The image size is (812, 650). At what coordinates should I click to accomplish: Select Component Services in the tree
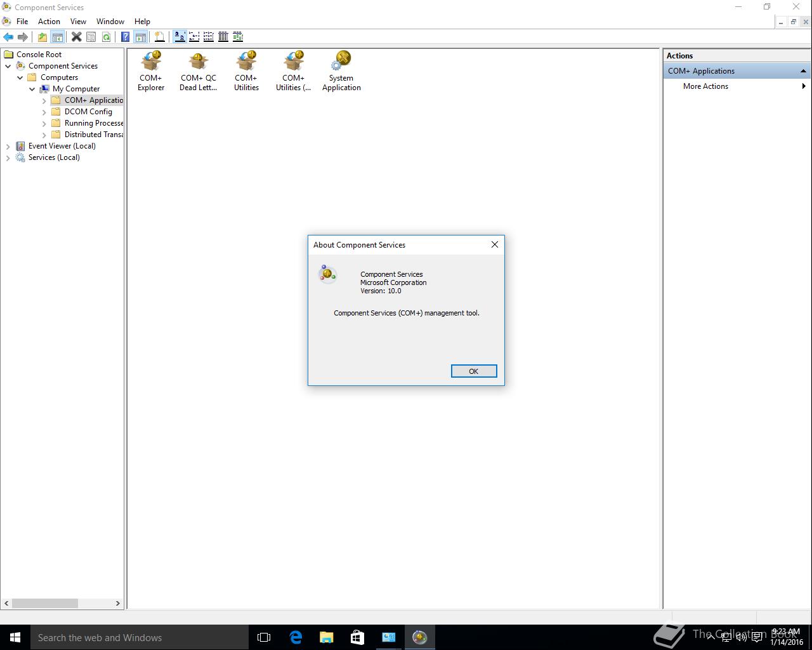[x=63, y=66]
